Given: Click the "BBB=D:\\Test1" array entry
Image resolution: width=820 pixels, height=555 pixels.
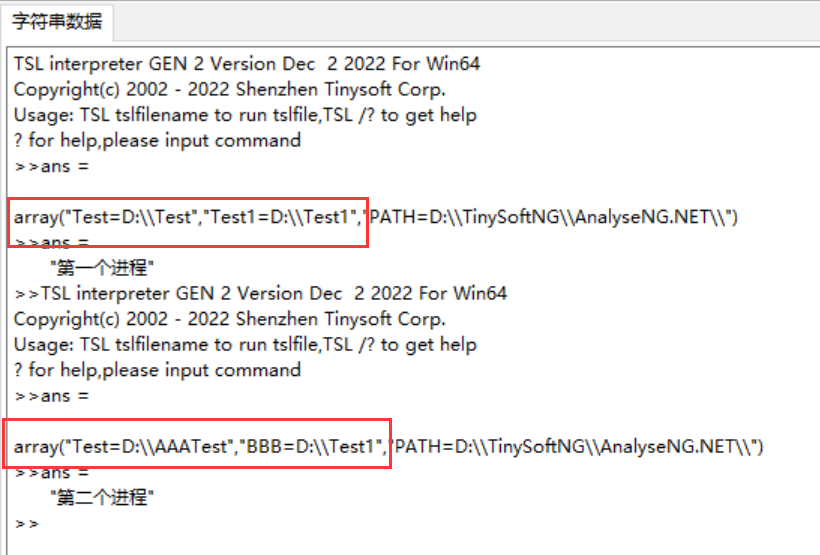Looking at the screenshot, I should (310, 446).
